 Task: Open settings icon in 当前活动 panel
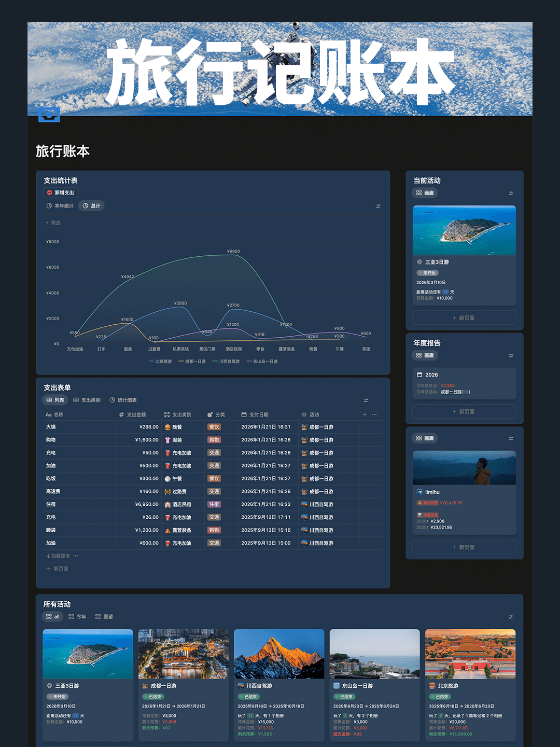511,193
